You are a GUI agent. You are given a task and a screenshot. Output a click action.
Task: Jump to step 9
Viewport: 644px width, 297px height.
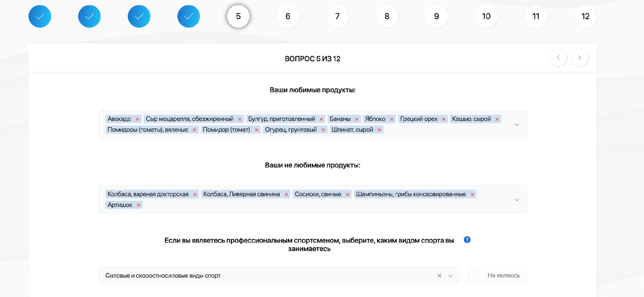tap(436, 16)
